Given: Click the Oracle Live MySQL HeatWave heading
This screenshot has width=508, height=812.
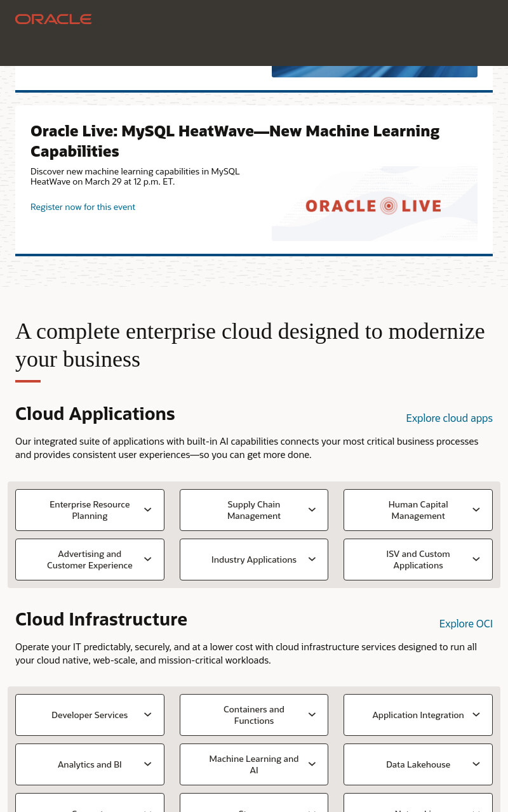Looking at the screenshot, I should click(x=235, y=141).
